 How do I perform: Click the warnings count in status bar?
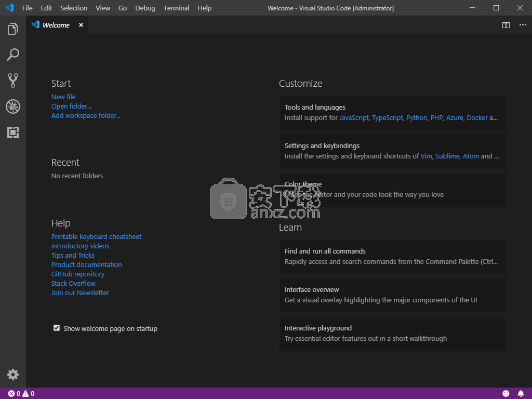pos(28,394)
